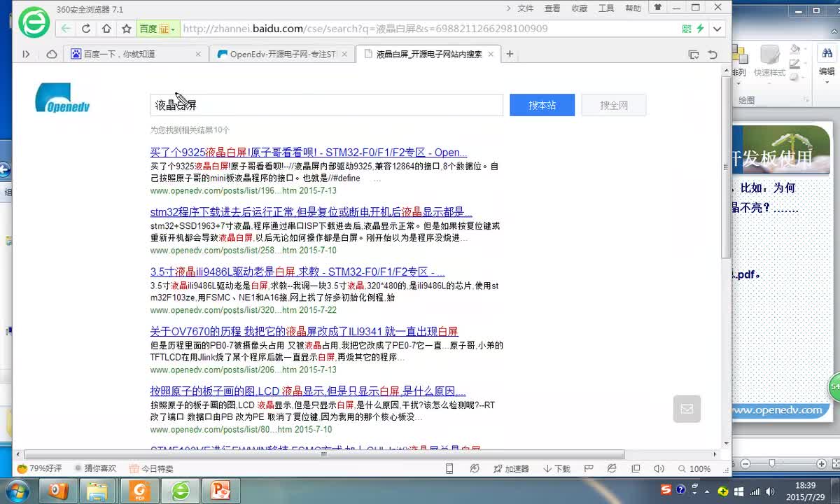
Task: Go to the browser home page icon
Action: pyautogui.click(x=106, y=29)
